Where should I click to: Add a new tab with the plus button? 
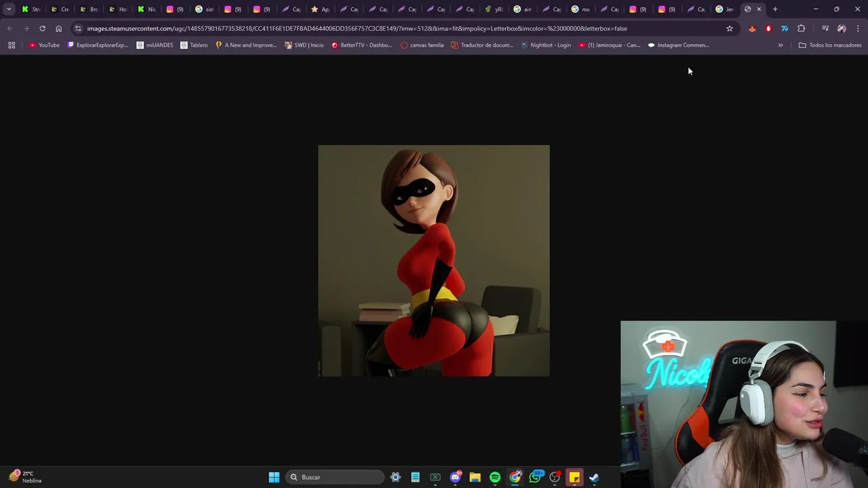pos(775,9)
